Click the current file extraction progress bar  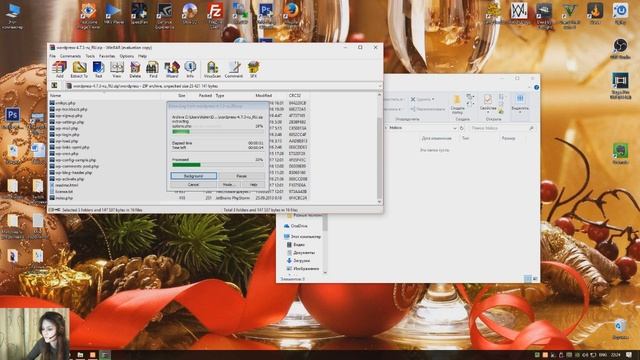217,132
